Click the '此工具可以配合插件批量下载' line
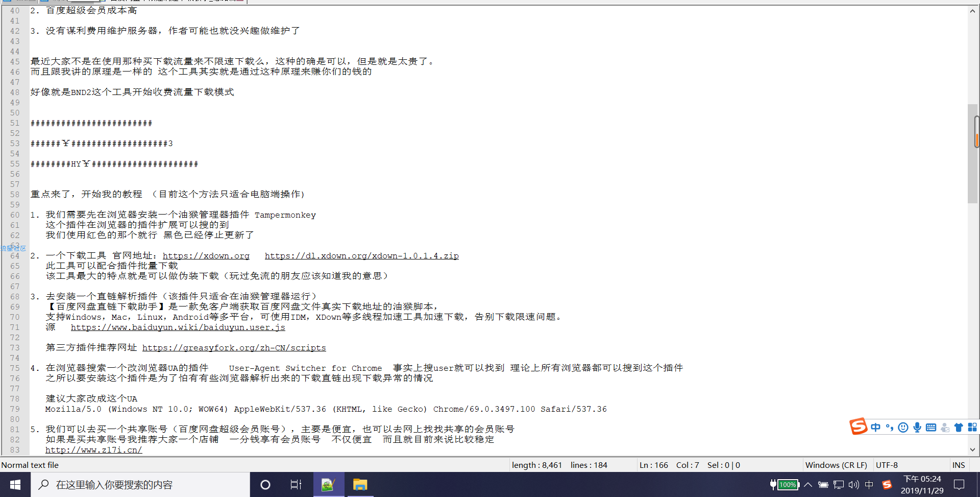This screenshot has height=497, width=980. 112,266
